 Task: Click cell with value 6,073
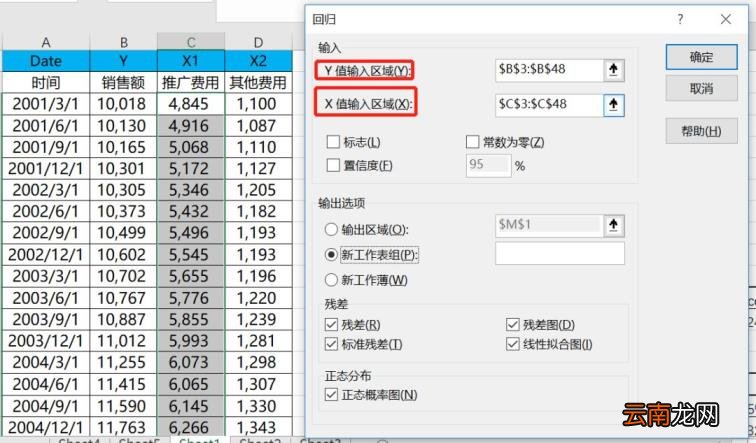coord(191,362)
